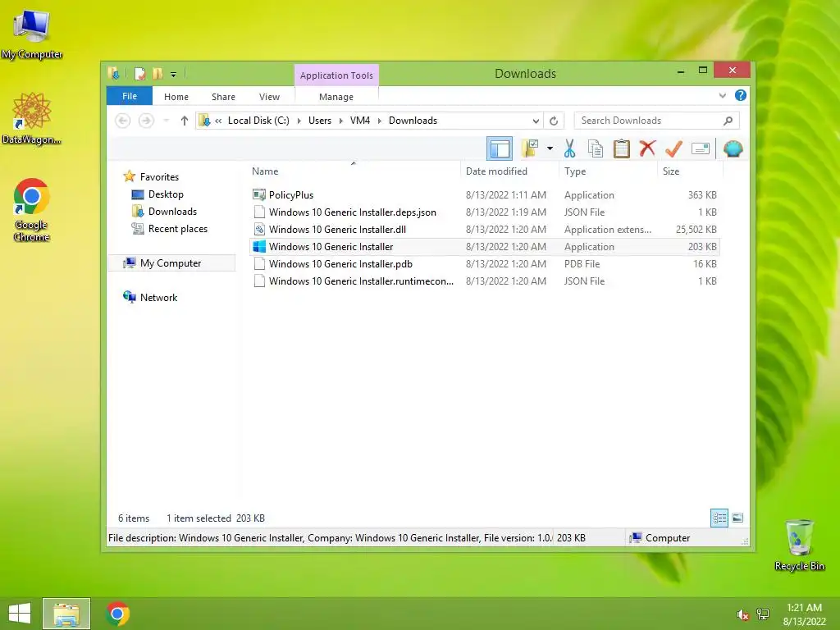The image size is (840, 630).
Task: Click File Explorer on the taskbar
Action: 66,614
